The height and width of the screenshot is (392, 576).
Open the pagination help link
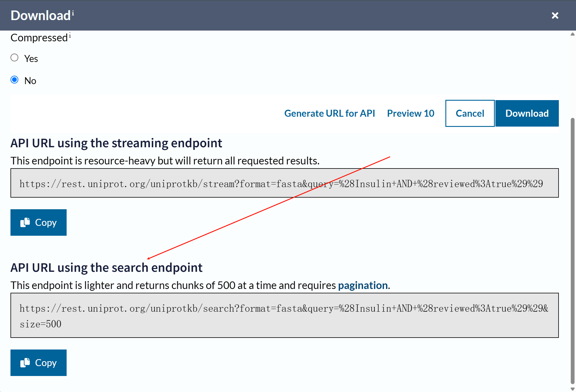point(363,285)
